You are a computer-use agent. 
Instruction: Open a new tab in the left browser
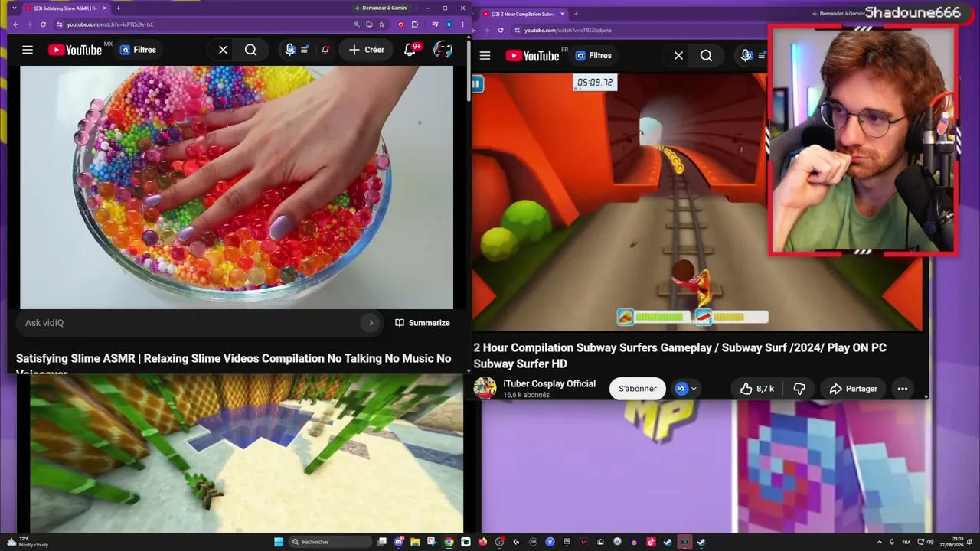[118, 8]
